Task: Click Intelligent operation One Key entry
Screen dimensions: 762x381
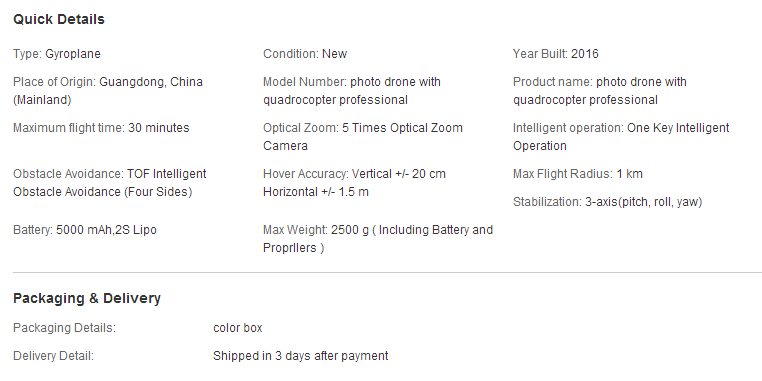Action: pos(621,137)
